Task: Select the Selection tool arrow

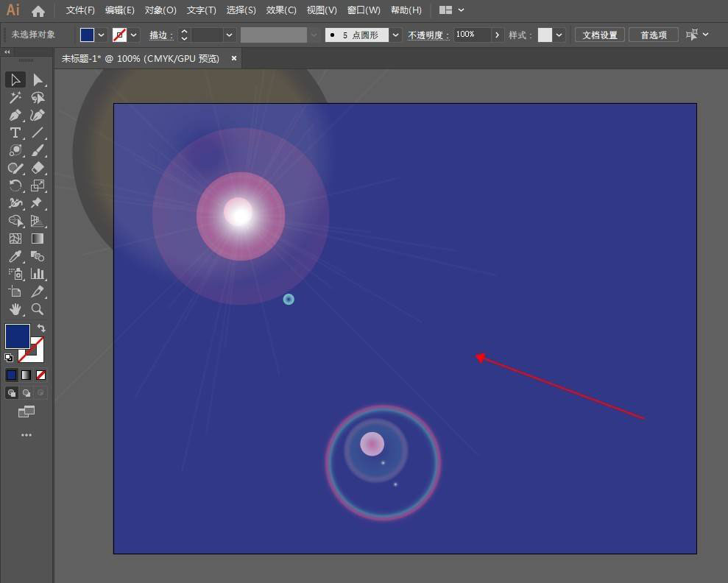Action: point(15,79)
